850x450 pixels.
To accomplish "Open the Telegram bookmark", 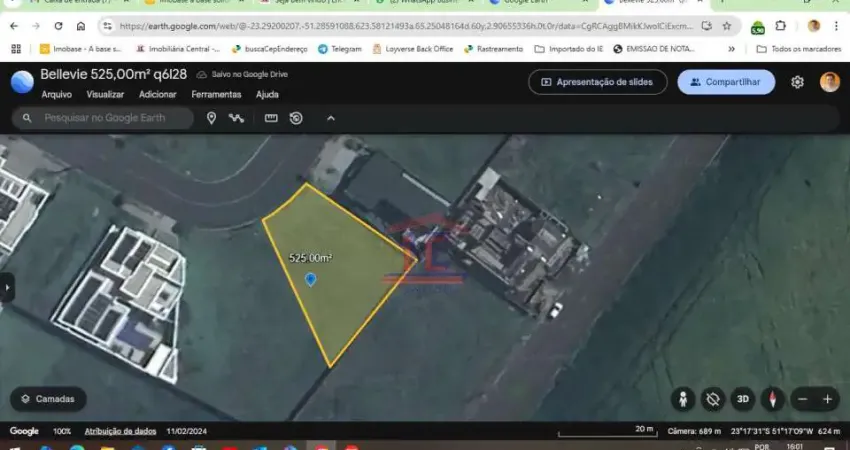I will 340,49.
